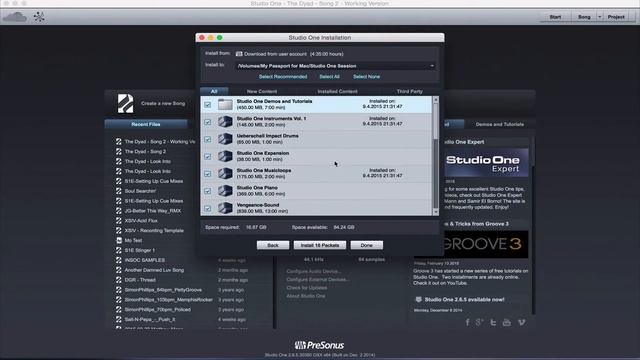Open the Vimeo social icon
This screenshot has height=360, width=640.
522,322
